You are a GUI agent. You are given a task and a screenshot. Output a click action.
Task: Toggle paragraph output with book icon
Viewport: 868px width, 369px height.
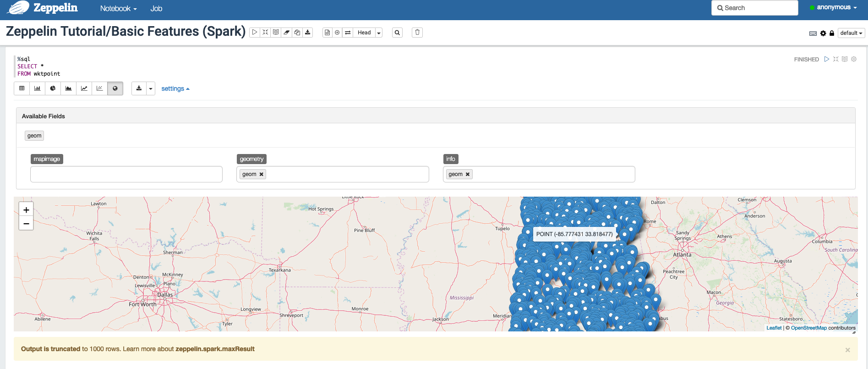(845, 59)
